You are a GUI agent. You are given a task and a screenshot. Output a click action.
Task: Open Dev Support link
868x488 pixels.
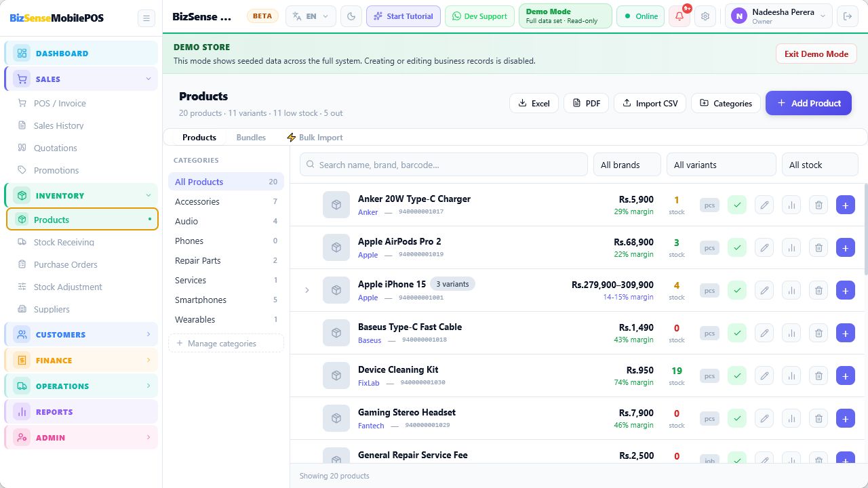click(479, 16)
